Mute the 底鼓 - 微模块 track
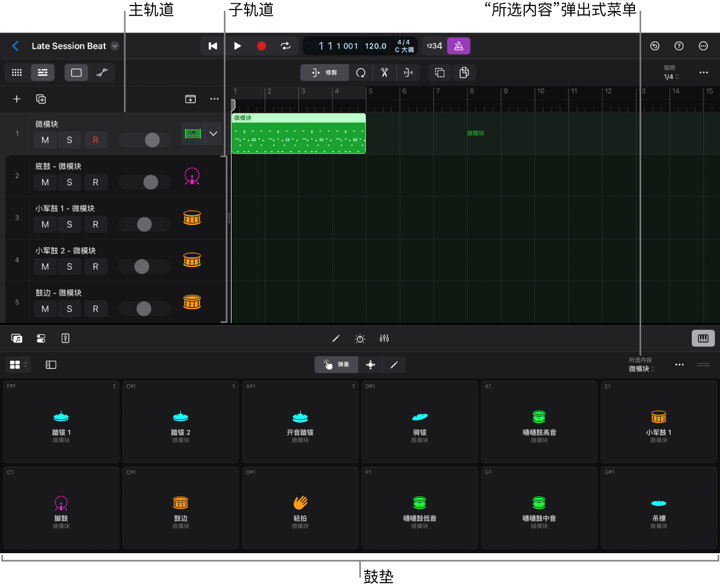The image size is (720, 588). tap(45, 182)
